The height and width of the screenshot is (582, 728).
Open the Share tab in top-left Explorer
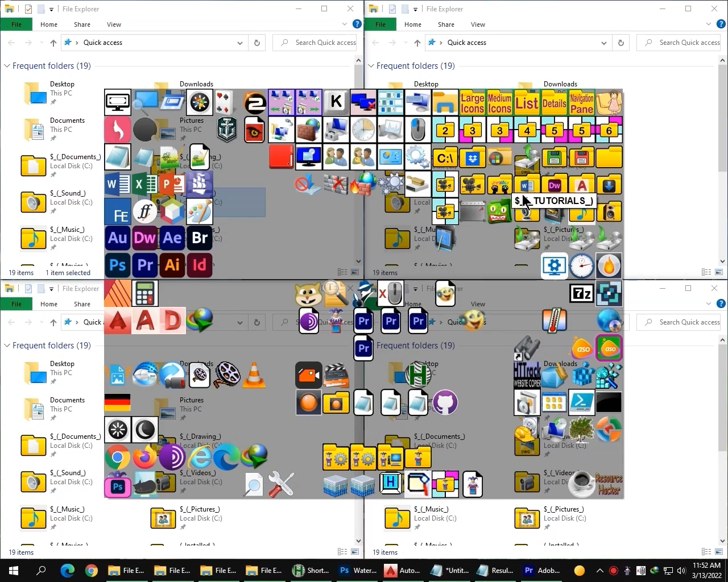[x=82, y=24]
